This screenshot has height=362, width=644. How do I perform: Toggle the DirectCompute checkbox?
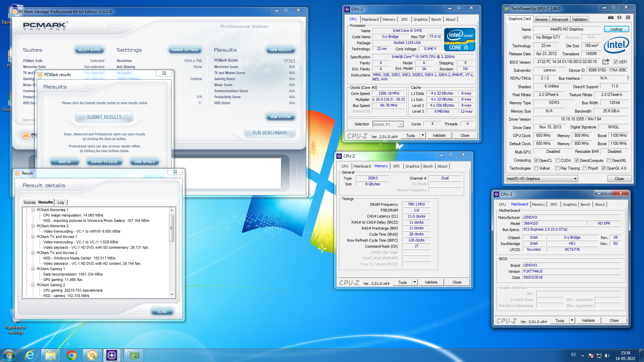coord(577,161)
